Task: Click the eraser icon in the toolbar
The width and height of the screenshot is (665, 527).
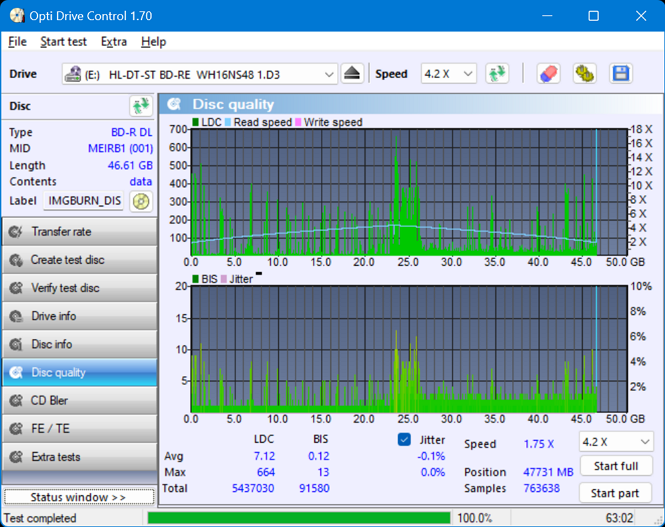Action: pos(548,74)
